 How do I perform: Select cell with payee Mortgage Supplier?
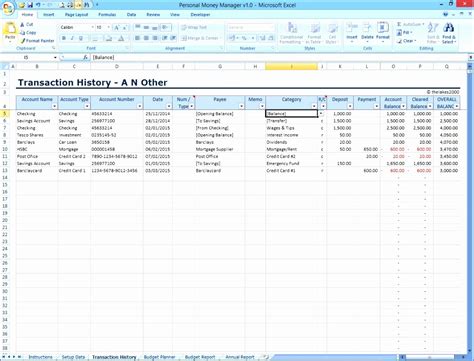(x=220, y=149)
